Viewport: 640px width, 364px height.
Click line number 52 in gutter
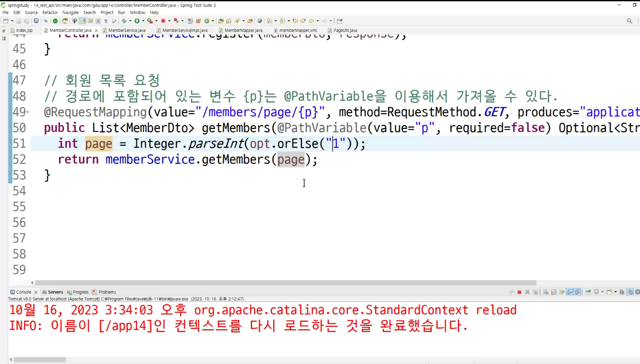coord(19,159)
